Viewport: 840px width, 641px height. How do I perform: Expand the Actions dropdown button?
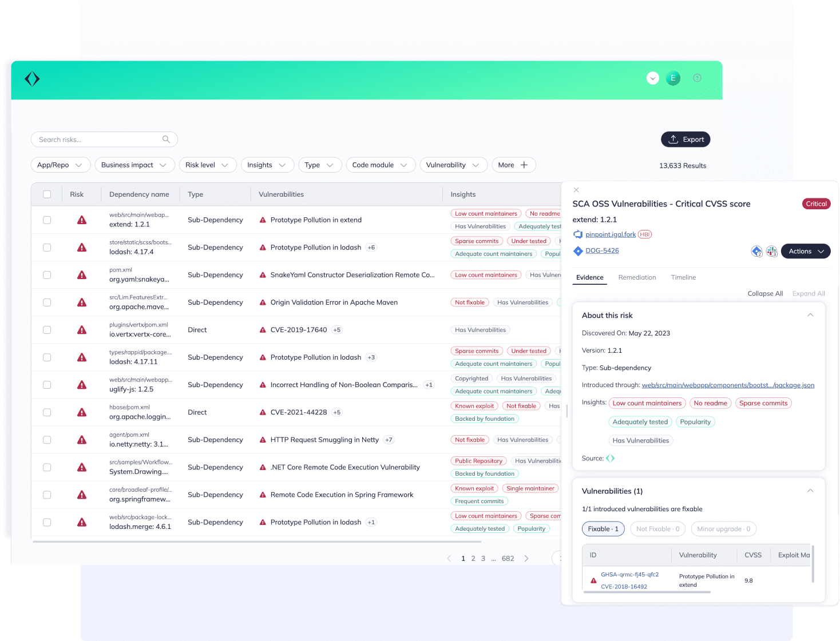[805, 252]
